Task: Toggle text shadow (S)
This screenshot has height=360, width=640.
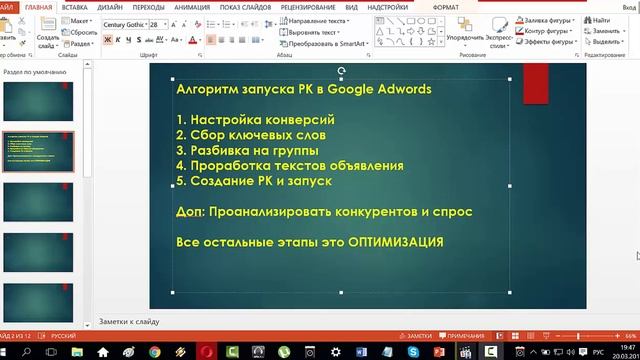Action: [x=139, y=40]
